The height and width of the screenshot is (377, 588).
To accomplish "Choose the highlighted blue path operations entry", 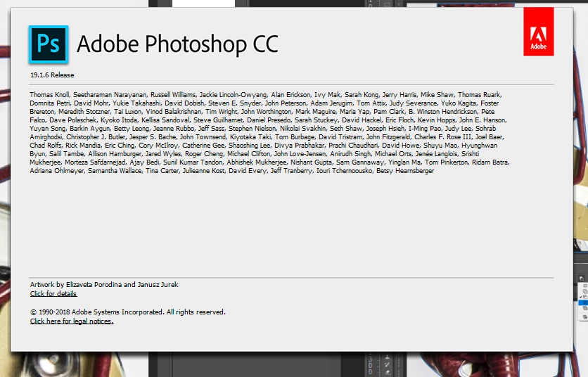I will 584,302.
